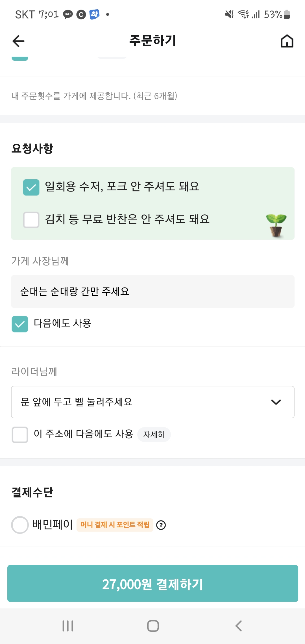Tap the 자세히 details link
The width and height of the screenshot is (305, 644).
pos(154,434)
